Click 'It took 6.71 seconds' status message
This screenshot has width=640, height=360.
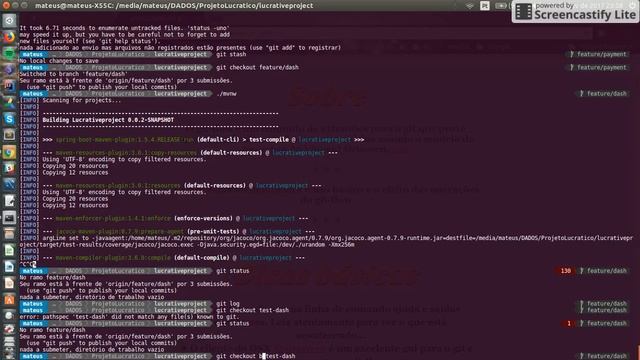pos(124,28)
